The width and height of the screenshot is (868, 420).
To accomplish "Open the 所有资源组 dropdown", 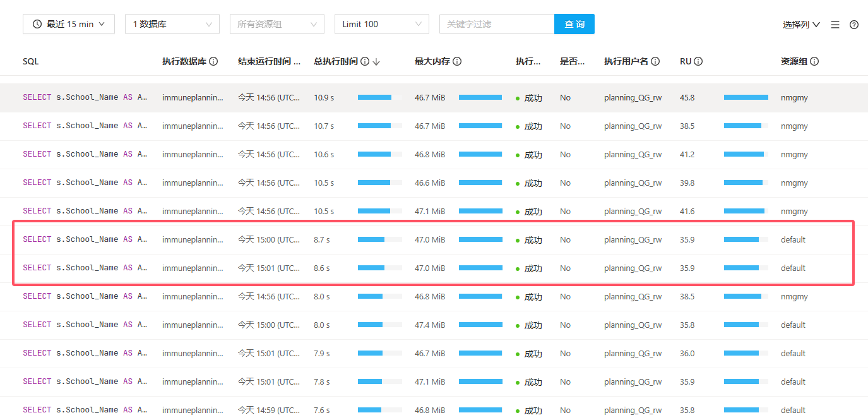I will (277, 24).
